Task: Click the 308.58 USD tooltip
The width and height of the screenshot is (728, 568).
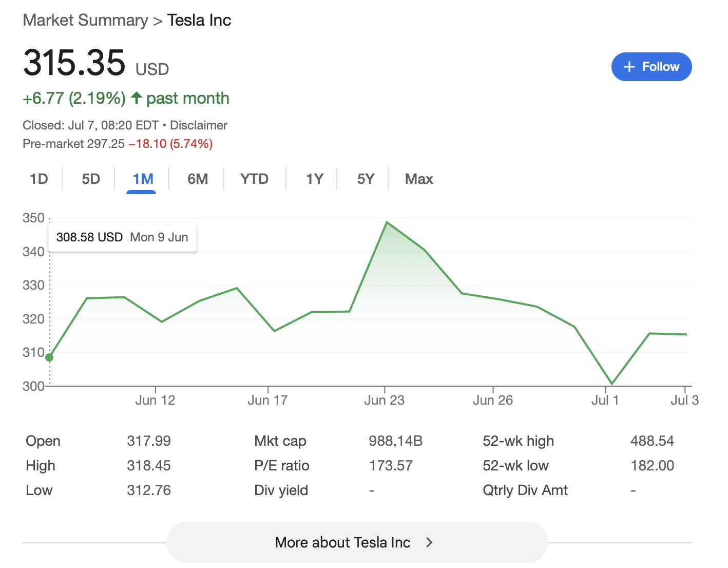Action: point(122,237)
